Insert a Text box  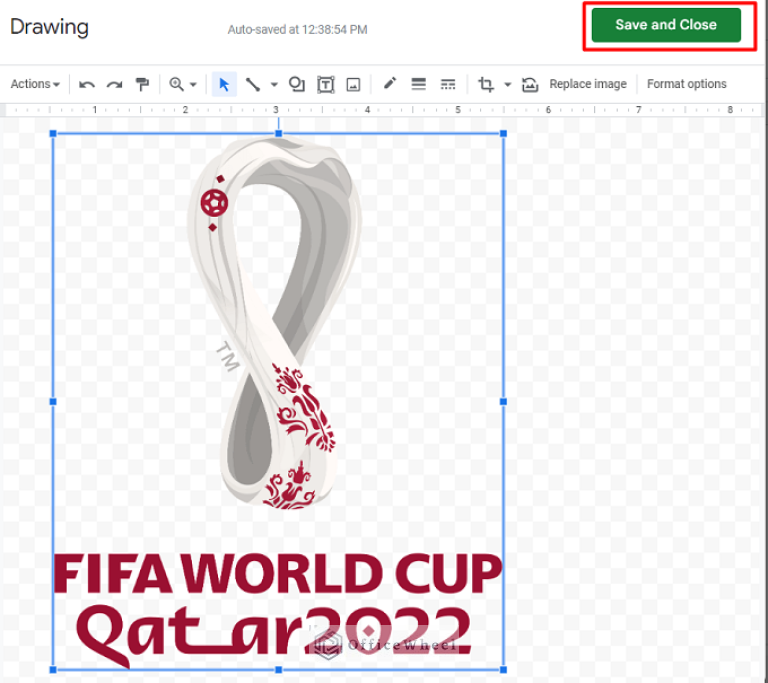click(x=326, y=84)
